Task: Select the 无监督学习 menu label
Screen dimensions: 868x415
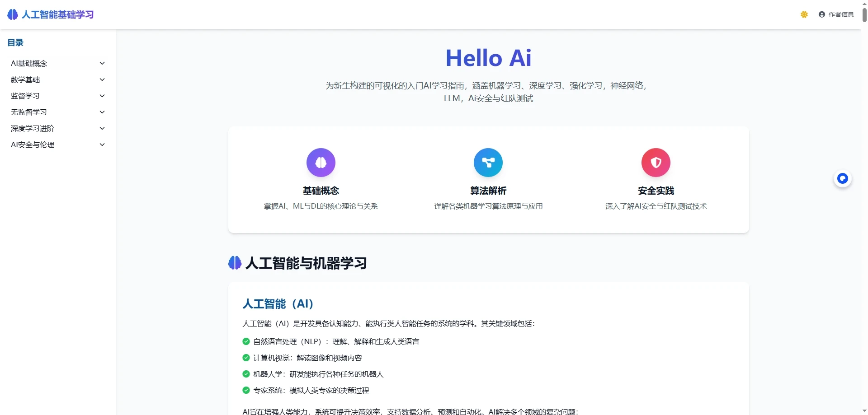Action: (29, 112)
